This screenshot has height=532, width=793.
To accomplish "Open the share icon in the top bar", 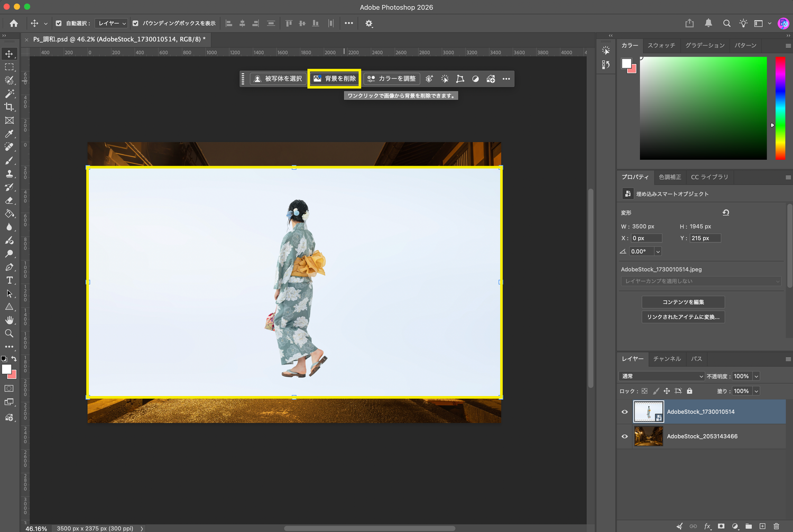I will (689, 23).
